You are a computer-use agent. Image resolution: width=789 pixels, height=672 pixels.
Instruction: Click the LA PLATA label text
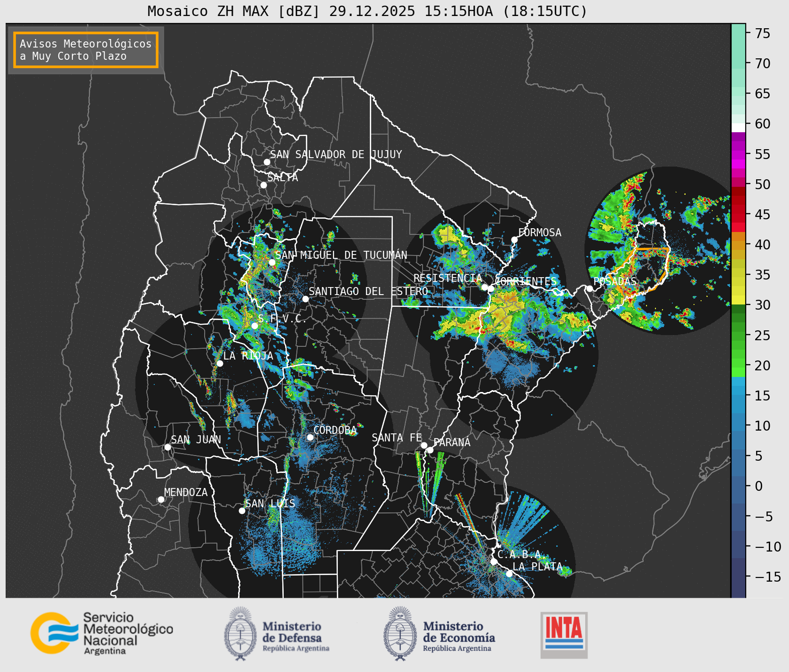[537, 567]
